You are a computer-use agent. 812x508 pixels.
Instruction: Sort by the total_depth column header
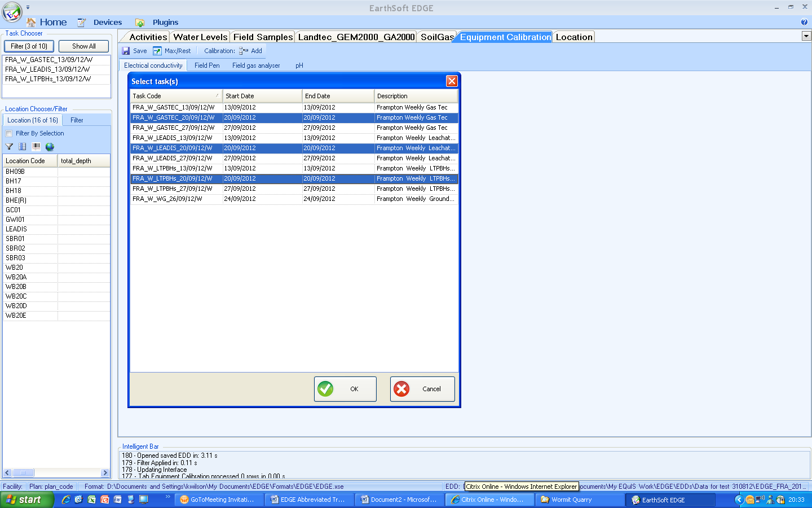84,161
